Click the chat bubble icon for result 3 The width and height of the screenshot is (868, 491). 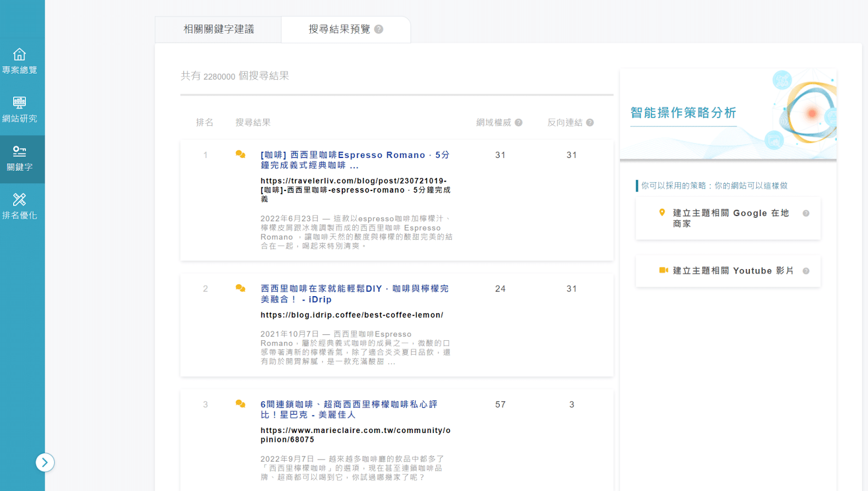240,404
